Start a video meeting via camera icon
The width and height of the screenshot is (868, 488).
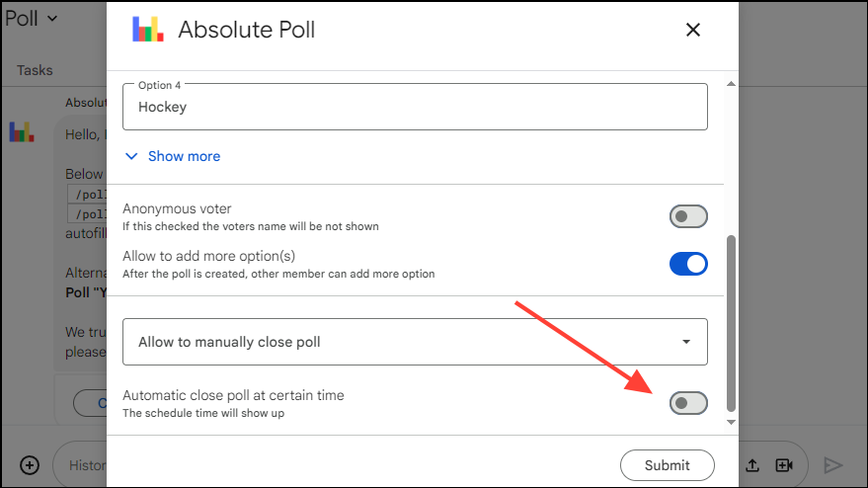784,465
